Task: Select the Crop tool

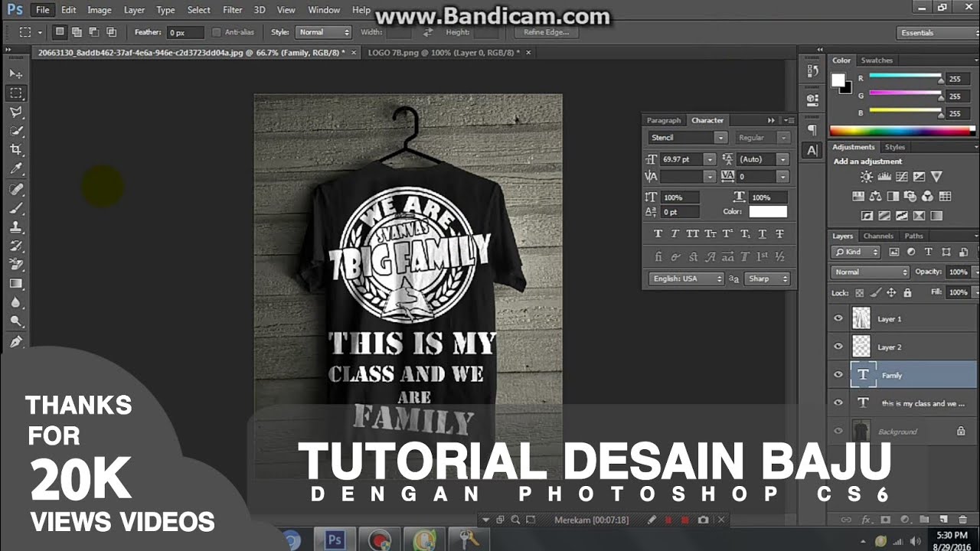Action: pyautogui.click(x=16, y=150)
